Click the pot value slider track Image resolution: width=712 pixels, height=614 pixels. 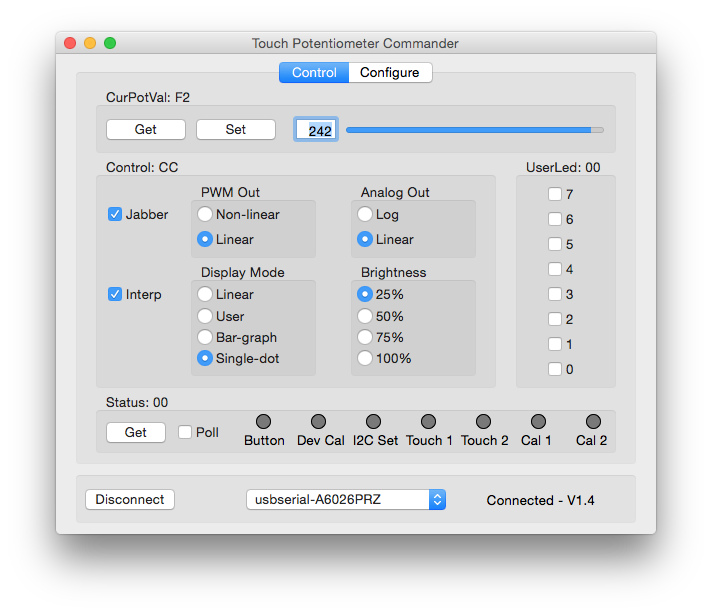[x=475, y=130]
